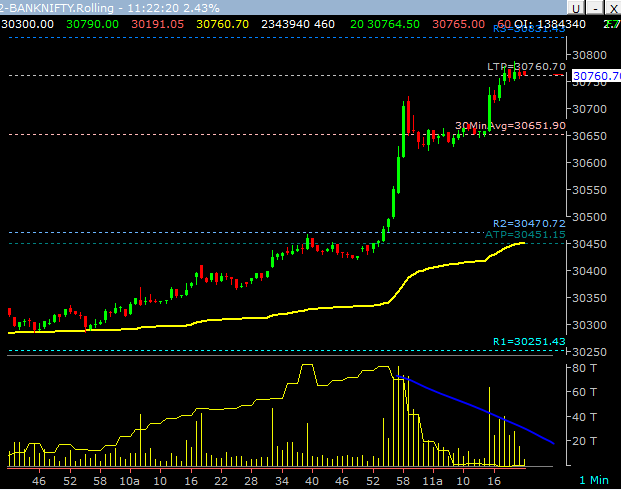
Task: Click the 30700 price axis label
Action: pos(589,109)
